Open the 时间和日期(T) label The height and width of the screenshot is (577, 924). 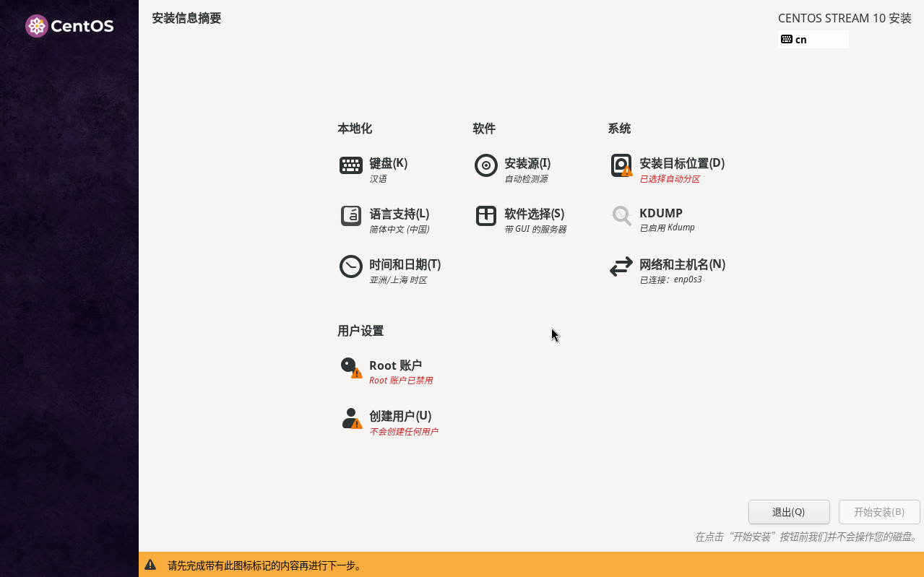(x=405, y=264)
